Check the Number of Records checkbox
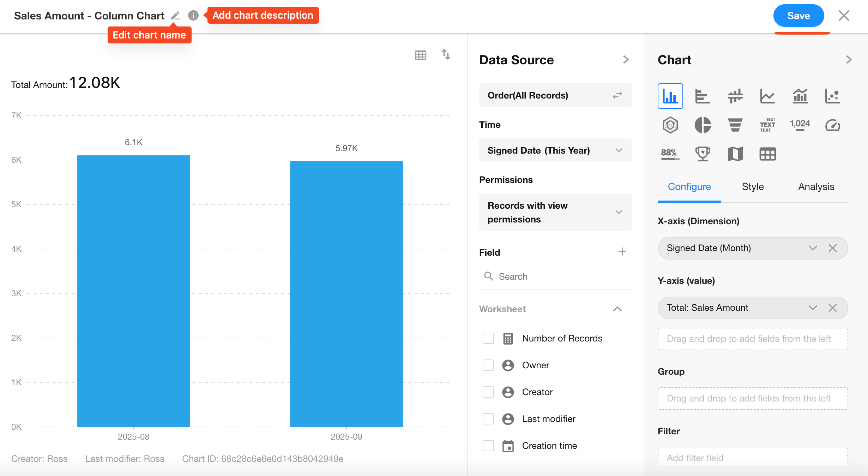The image size is (868, 476). point(488,338)
